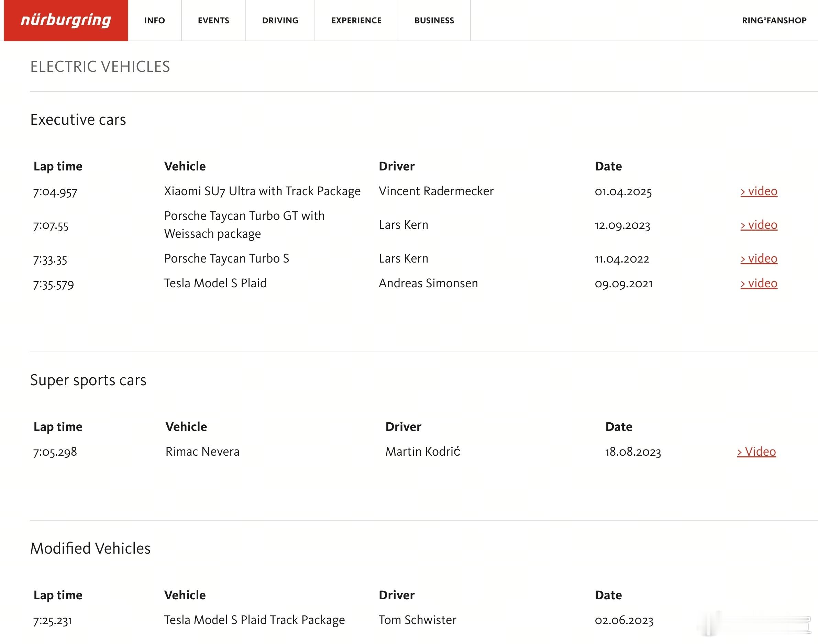Watch Xiaomi SU7 Ultra lap video
818x644 pixels.
pos(759,191)
